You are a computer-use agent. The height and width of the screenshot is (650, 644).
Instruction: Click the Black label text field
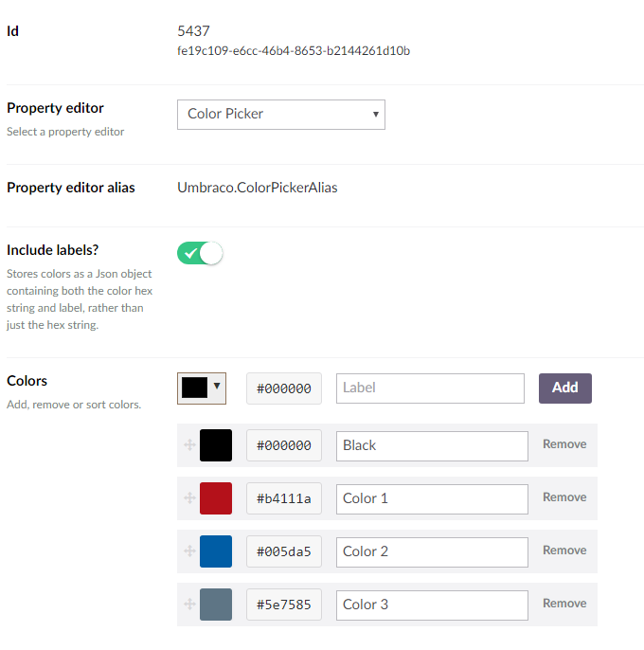point(432,445)
